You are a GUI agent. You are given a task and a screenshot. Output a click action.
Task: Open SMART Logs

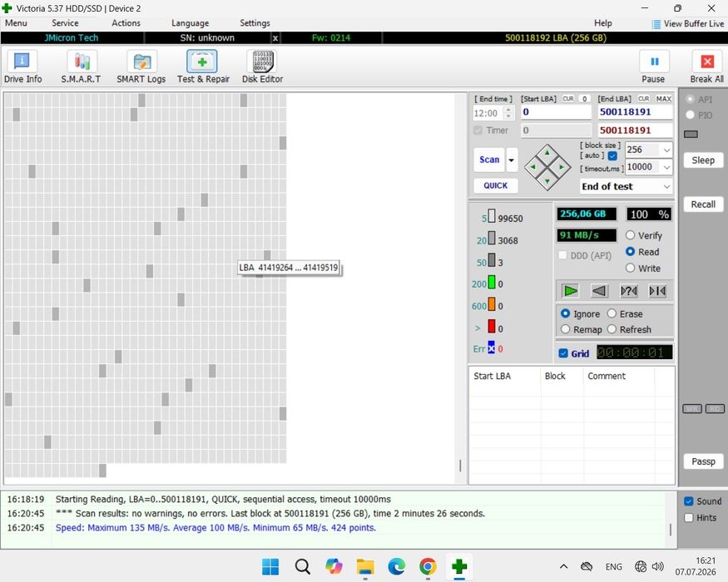coord(141,67)
